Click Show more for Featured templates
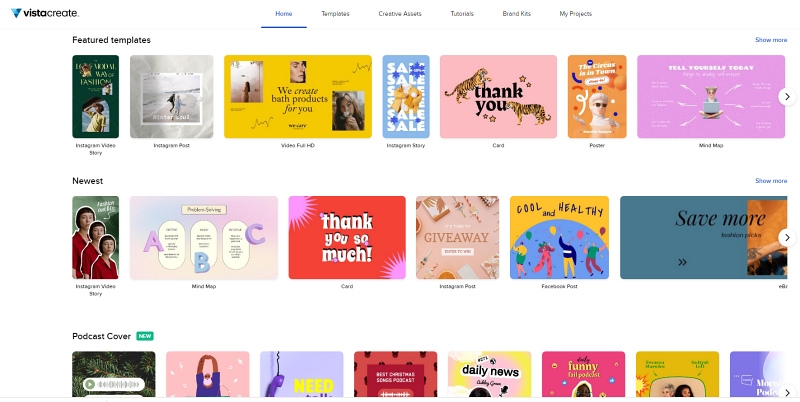The height and width of the screenshot is (402, 800). point(771,40)
